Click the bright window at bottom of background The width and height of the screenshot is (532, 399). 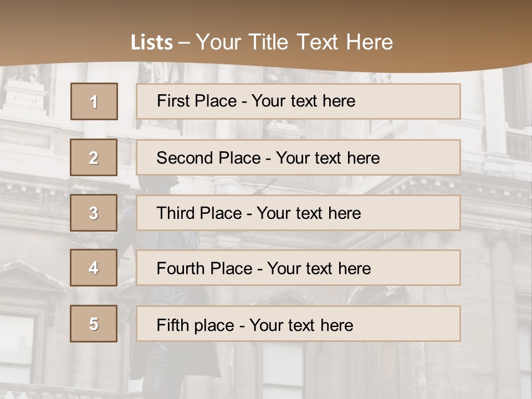pyautogui.click(x=283, y=371)
